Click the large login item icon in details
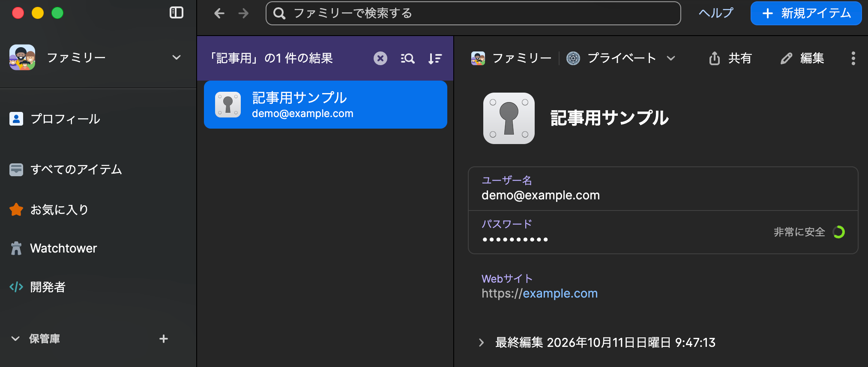This screenshot has width=868, height=367. tap(509, 118)
